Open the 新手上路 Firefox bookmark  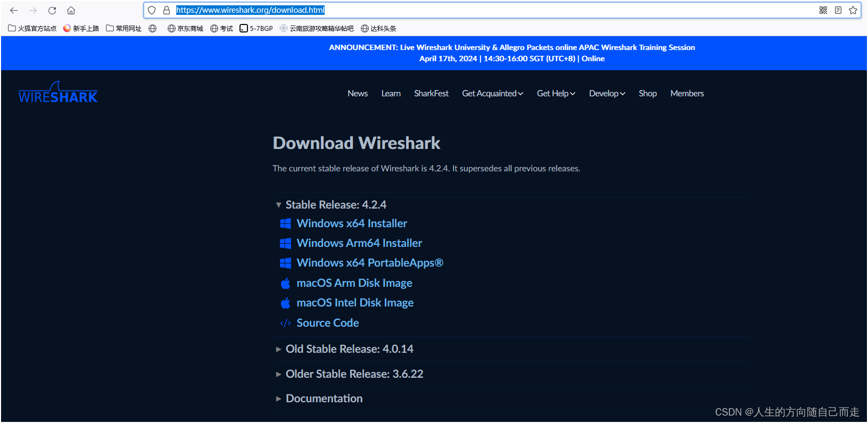click(81, 28)
